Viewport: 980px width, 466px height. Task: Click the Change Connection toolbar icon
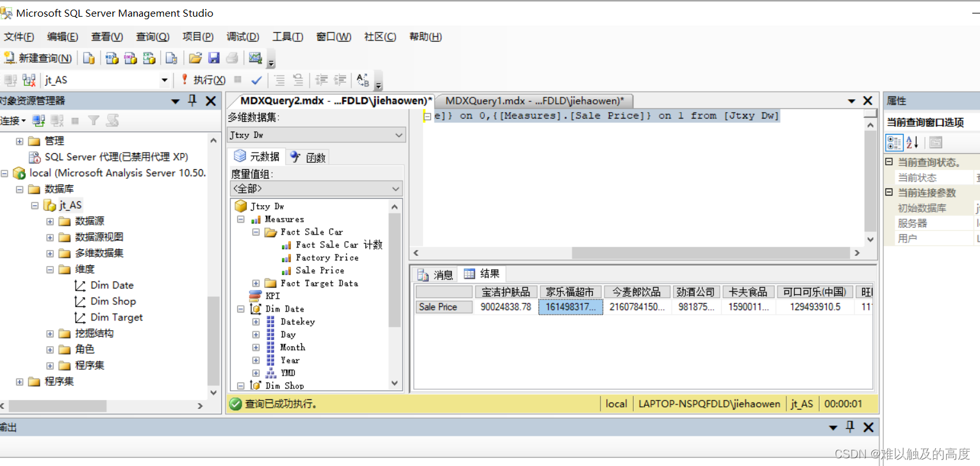pos(29,80)
